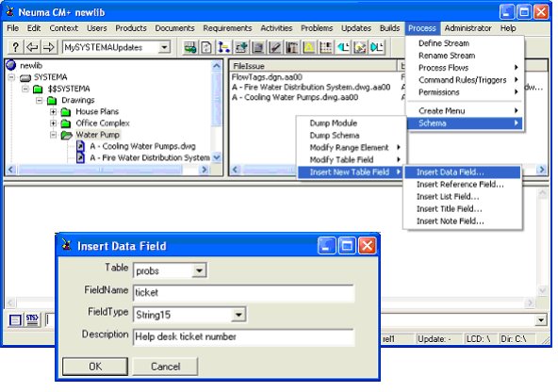Click the yellow page with arrow toolbar icon
This screenshot has width=558, height=392.
tap(360, 47)
